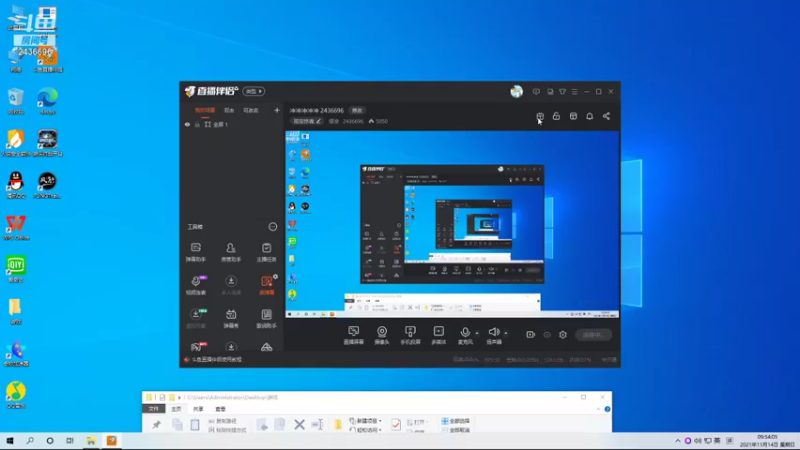This screenshot has height=450, width=800.
Task: Collapse the toolbox with minus circle
Action: pyautogui.click(x=273, y=227)
